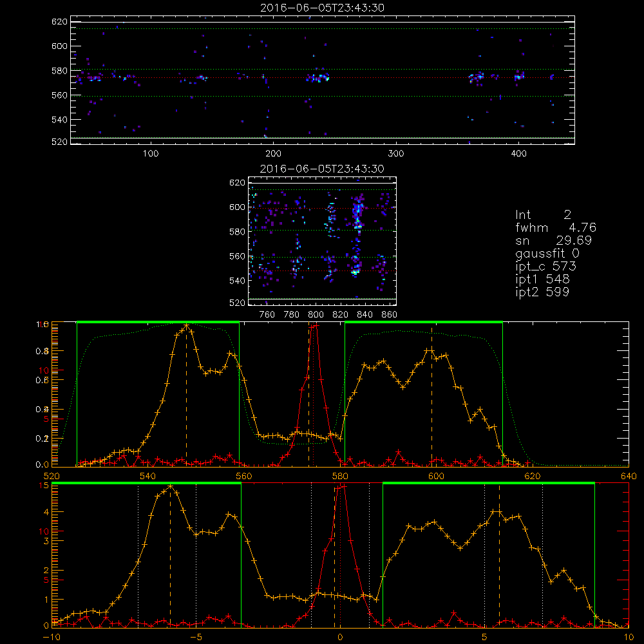
Task: Click the x-axis label 860 under the middle image
Action: pyautogui.click(x=390, y=315)
